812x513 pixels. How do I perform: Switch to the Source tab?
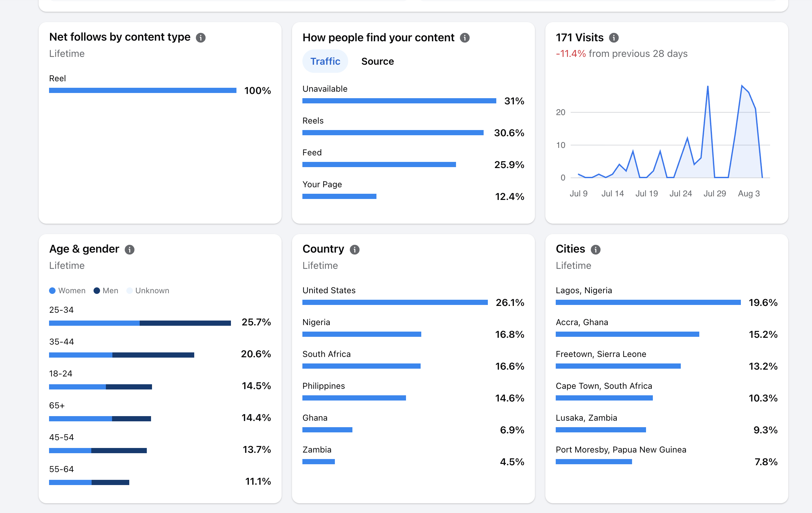pos(377,61)
